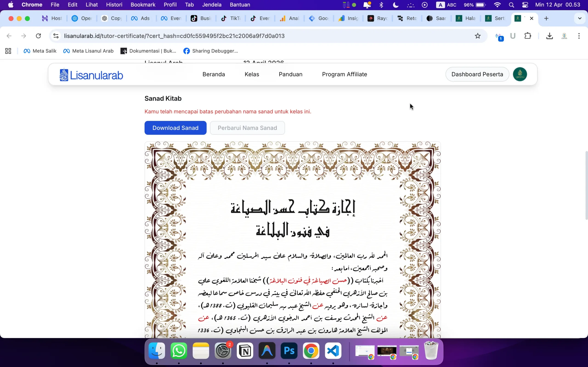Open Chrome's three-dot options menu
This screenshot has width=588, height=367.
click(579, 36)
